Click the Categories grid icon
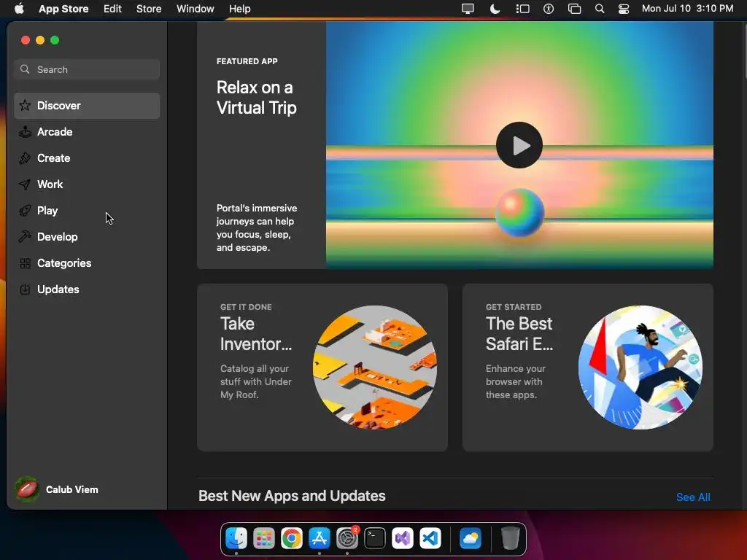This screenshot has height=560, width=747. click(25, 262)
